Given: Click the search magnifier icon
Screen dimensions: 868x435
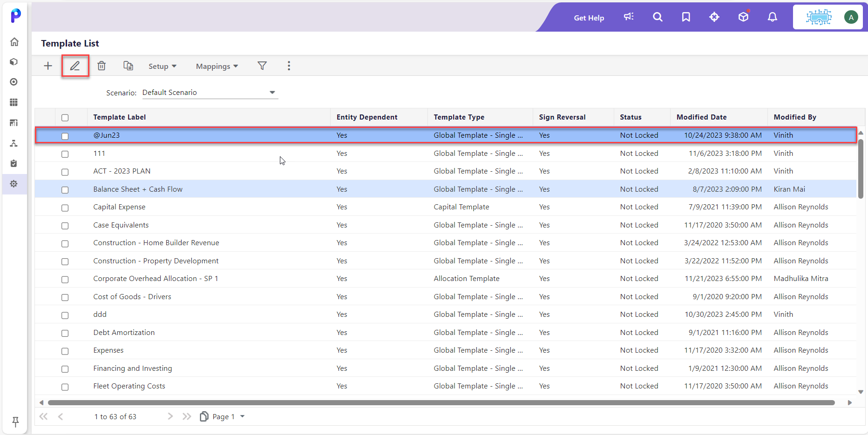Looking at the screenshot, I should coord(658,17).
